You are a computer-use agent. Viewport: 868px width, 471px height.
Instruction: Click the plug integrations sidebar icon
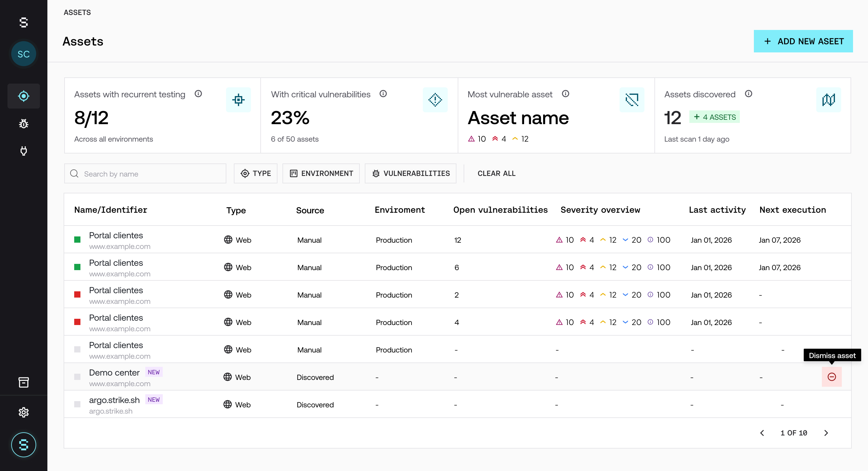[x=24, y=151]
